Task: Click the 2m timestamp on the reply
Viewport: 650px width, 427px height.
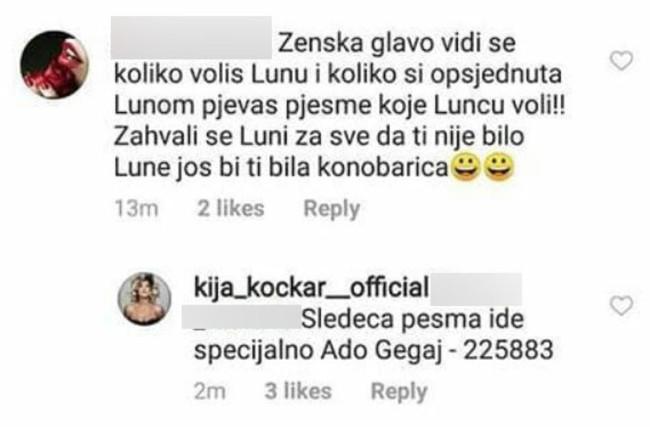Action: [210, 391]
